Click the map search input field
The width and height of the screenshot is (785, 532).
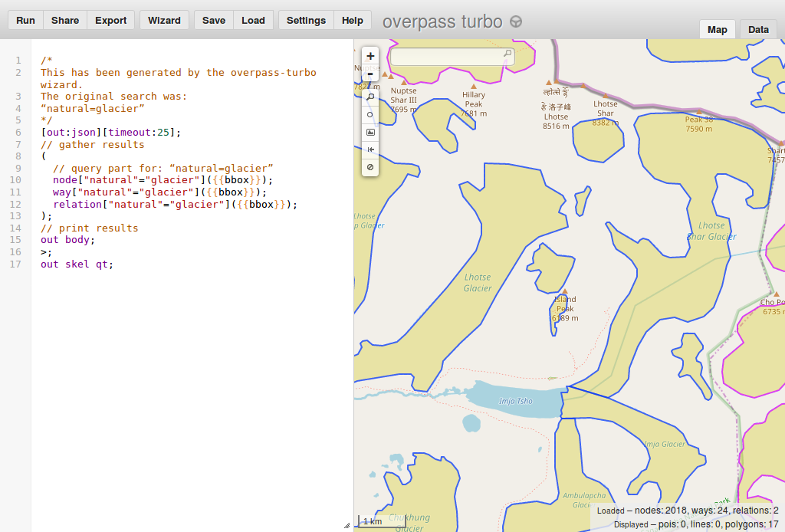pos(452,57)
